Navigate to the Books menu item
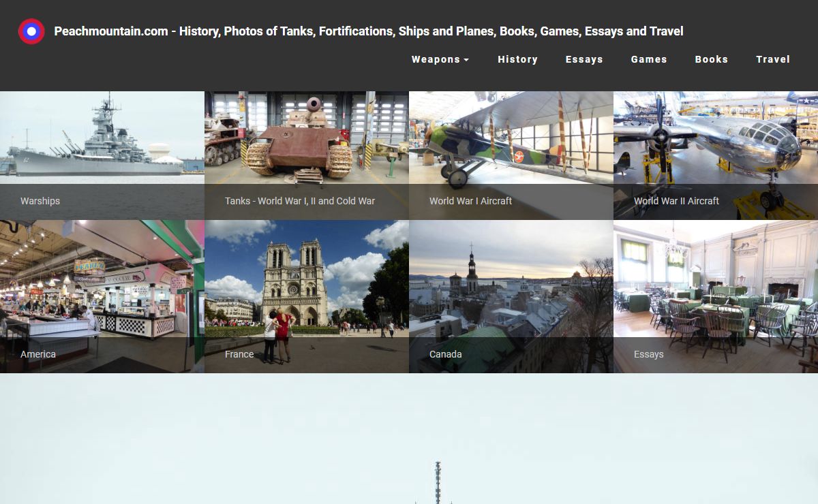Screen dimensions: 818x504 (x=711, y=59)
